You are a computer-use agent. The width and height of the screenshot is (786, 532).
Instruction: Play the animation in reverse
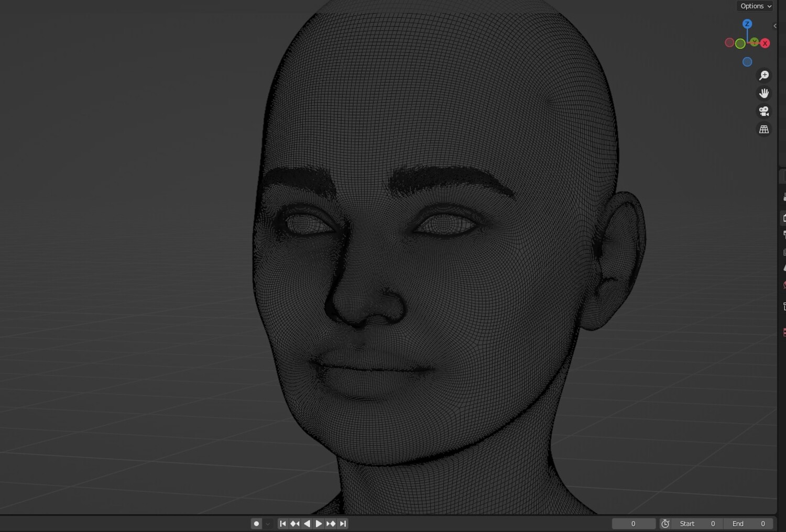[307, 524]
